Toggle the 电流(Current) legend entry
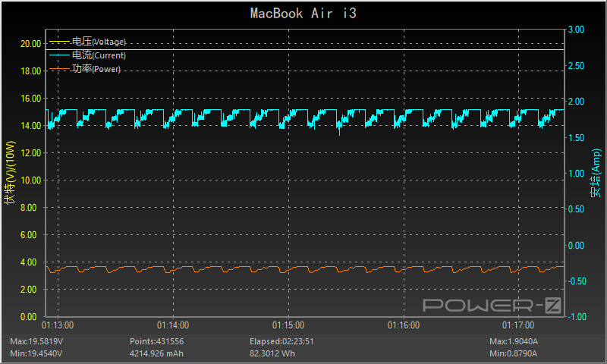Screen dimensions: 607x364 coord(99,55)
